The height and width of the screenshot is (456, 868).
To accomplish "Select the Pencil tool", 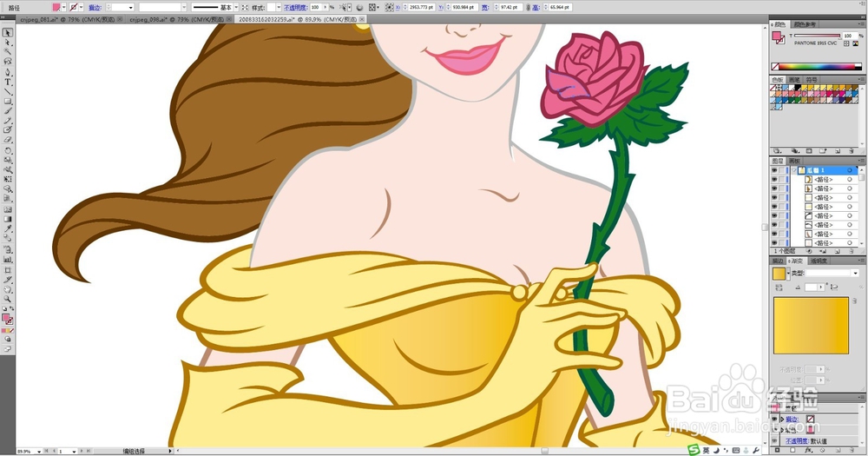I will click(x=8, y=120).
